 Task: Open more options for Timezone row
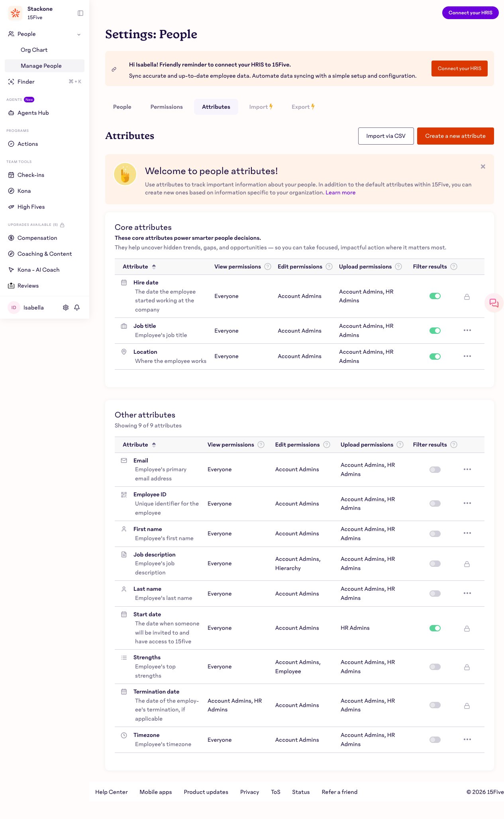click(467, 739)
